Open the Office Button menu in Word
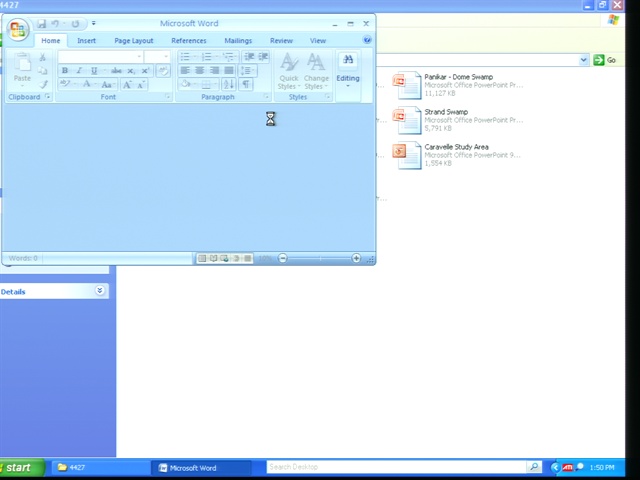The image size is (640, 480). 18,29
